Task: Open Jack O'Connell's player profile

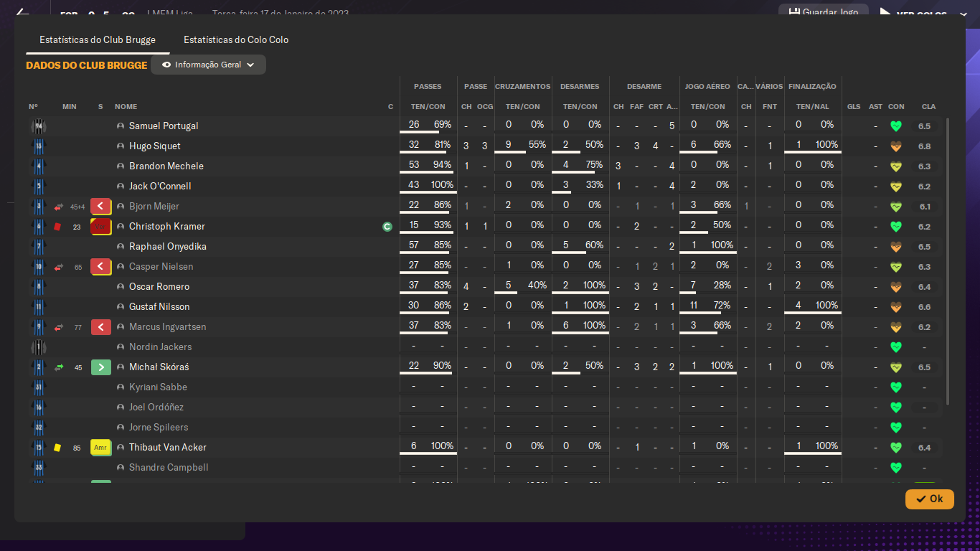Action: pos(160,186)
